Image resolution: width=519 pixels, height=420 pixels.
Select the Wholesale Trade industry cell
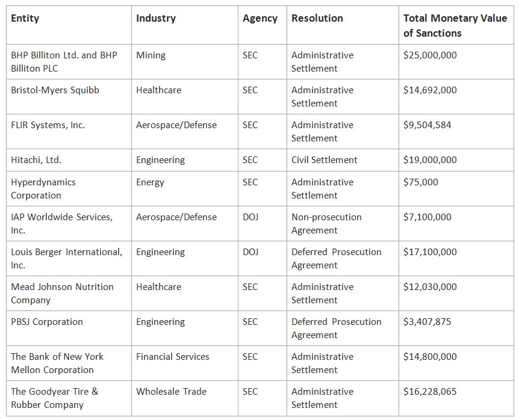(x=171, y=392)
